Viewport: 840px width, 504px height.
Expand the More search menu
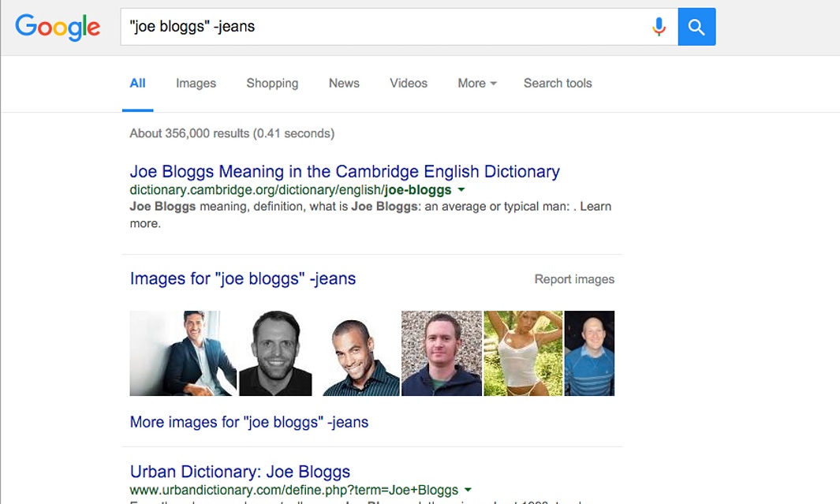click(x=476, y=83)
